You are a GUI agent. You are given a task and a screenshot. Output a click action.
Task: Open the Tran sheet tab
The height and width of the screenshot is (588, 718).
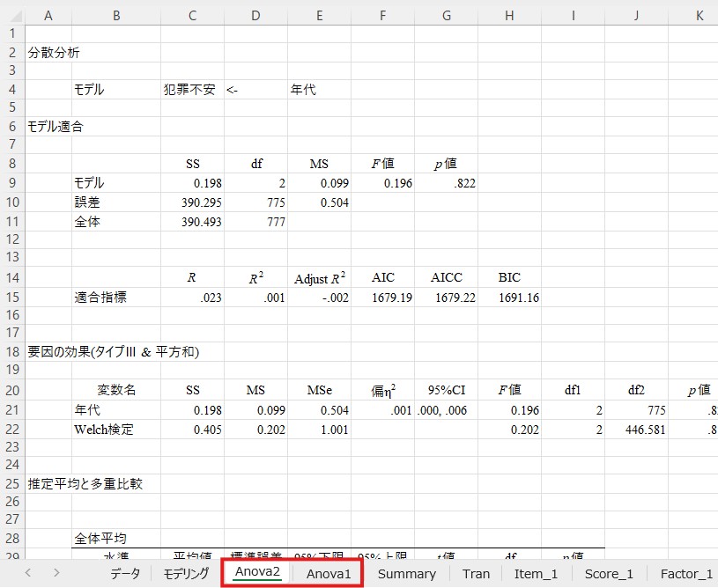tap(476, 574)
